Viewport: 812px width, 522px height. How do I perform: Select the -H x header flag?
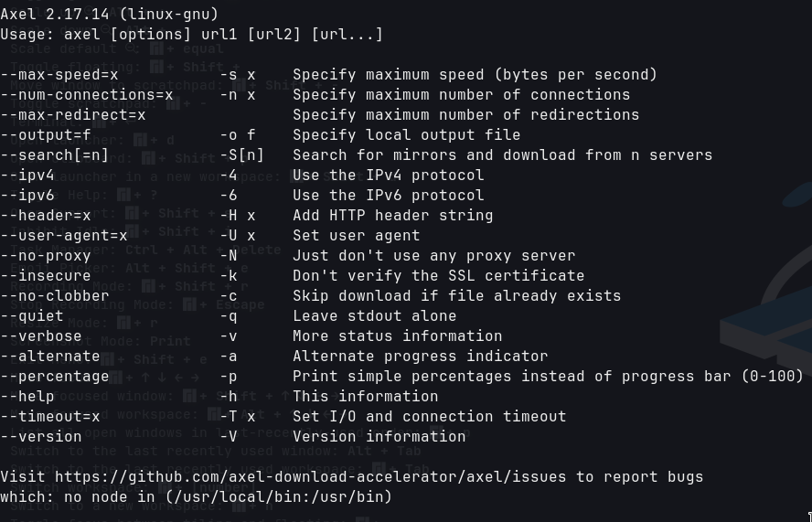tap(238, 216)
